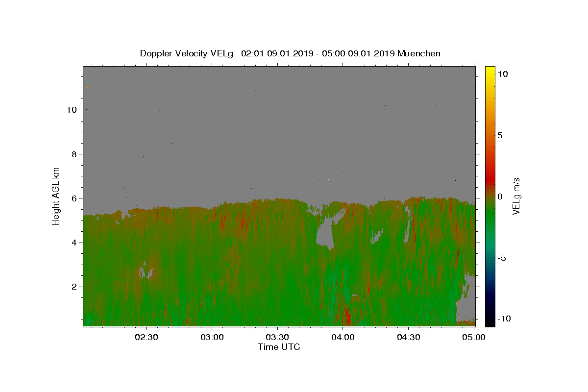The height and width of the screenshot is (392, 588).
Task: Click the 03:30 time tick label
Action: pos(277,337)
